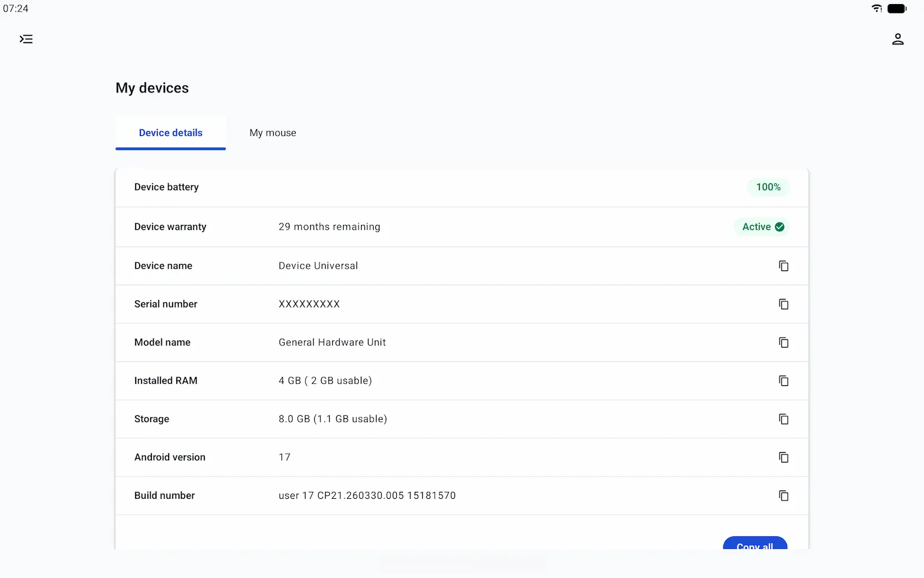Click the build number text value
Screen dimensions: 924x578
pyautogui.click(x=367, y=496)
